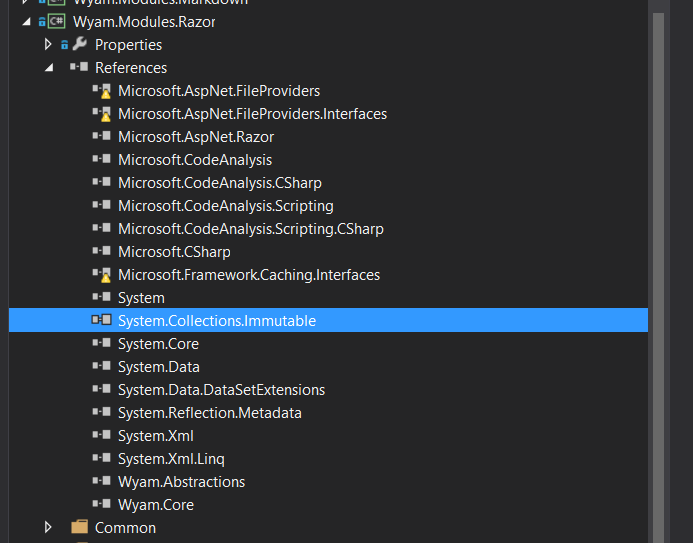Collapse the References node

(x=50, y=68)
